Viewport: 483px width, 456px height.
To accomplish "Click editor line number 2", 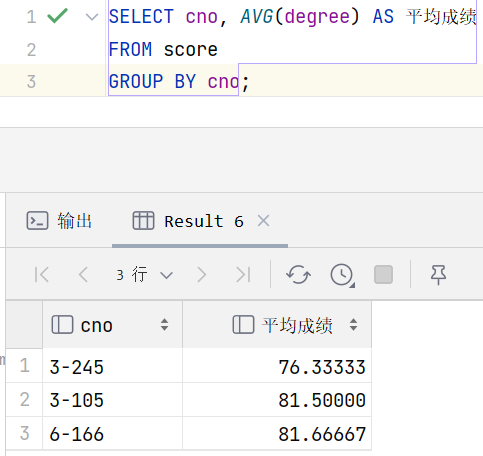I will 31,50.
